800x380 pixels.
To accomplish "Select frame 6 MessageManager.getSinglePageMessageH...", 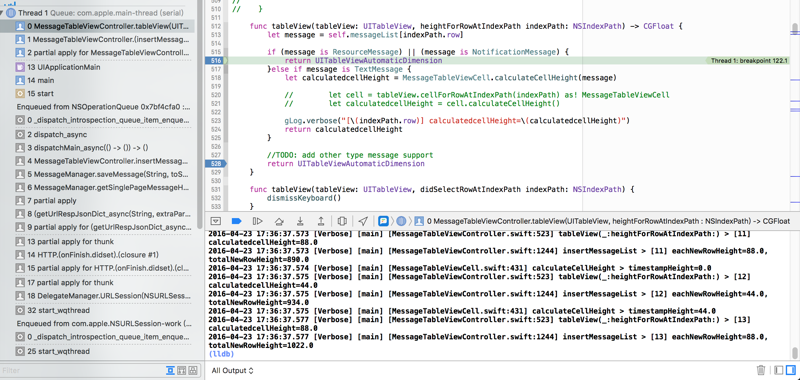I will point(97,188).
